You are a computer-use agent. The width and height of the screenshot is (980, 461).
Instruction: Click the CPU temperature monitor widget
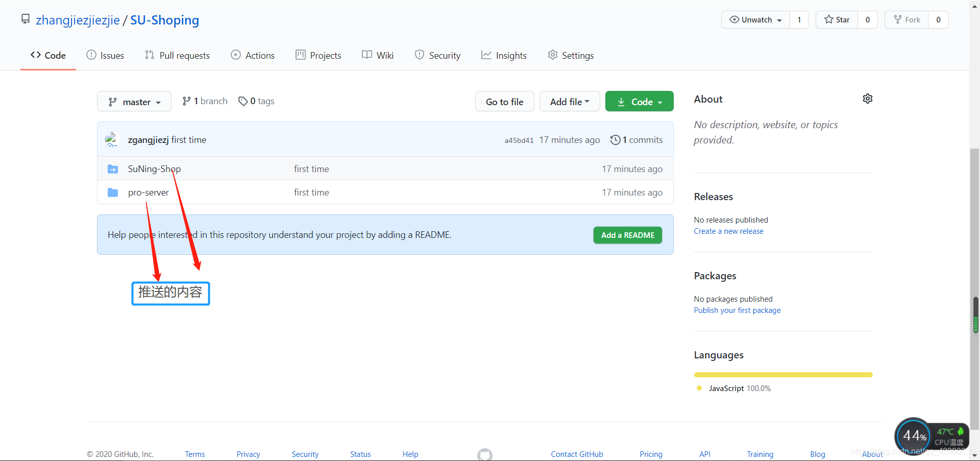[x=932, y=437]
